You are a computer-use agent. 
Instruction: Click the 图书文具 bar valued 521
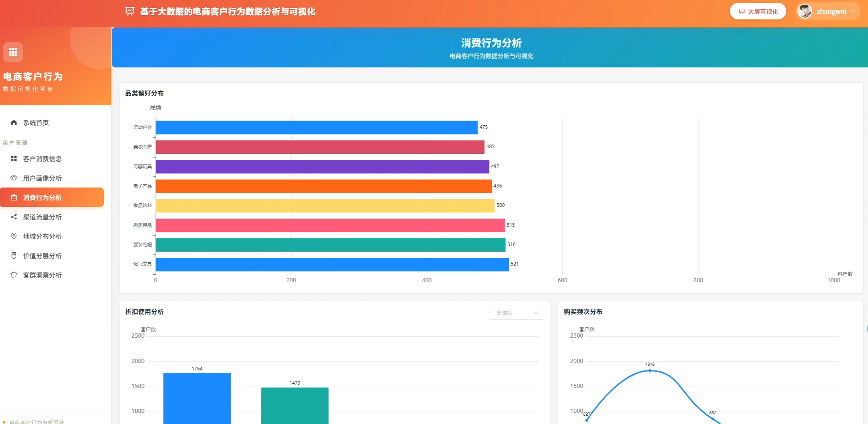[x=332, y=264]
